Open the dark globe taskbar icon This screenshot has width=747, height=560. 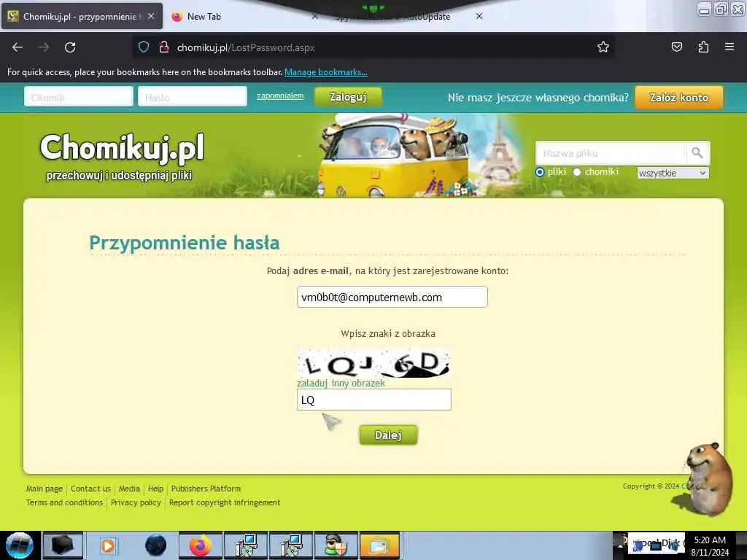[x=155, y=545]
